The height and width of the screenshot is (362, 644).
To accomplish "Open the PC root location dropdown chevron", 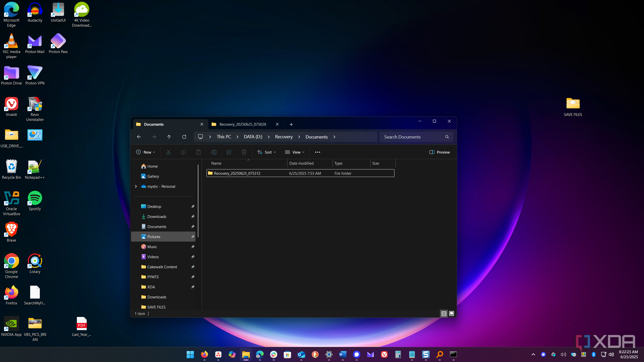I will (210, 137).
